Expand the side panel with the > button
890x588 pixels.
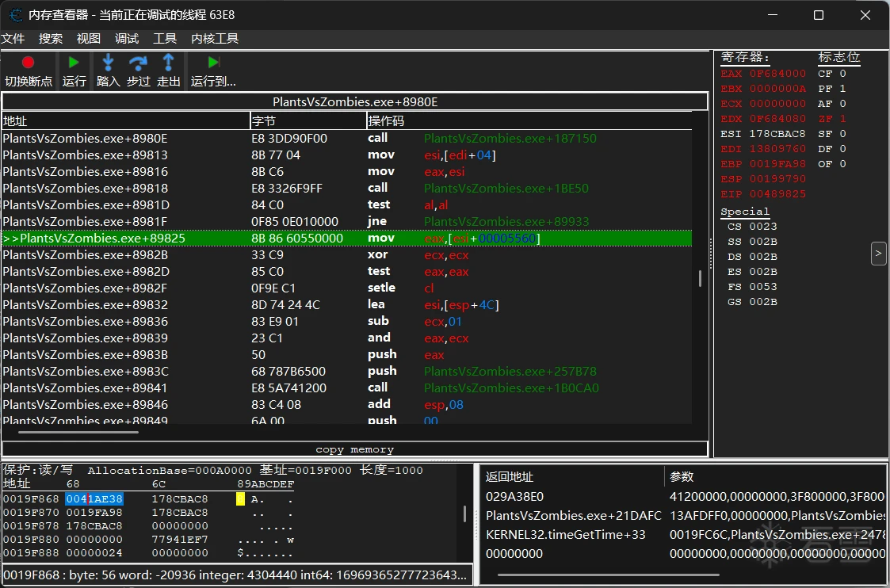878,254
